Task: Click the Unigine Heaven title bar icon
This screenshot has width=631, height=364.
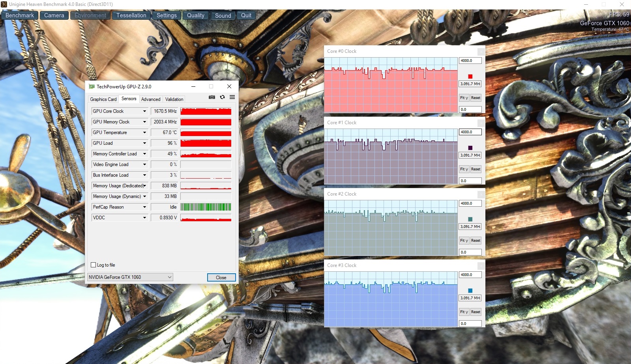Action: (x=4, y=4)
